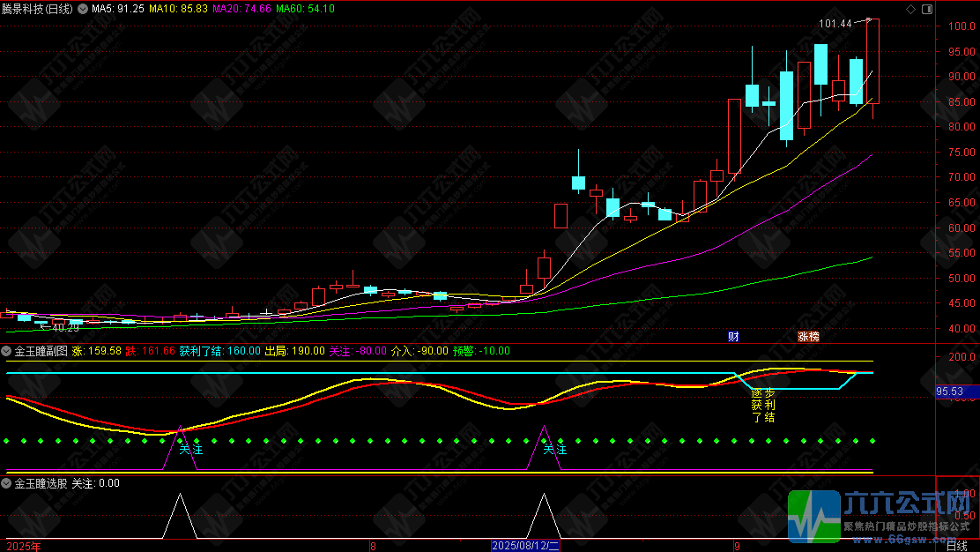Toggle the side panel icon at top right

pos(927,9)
